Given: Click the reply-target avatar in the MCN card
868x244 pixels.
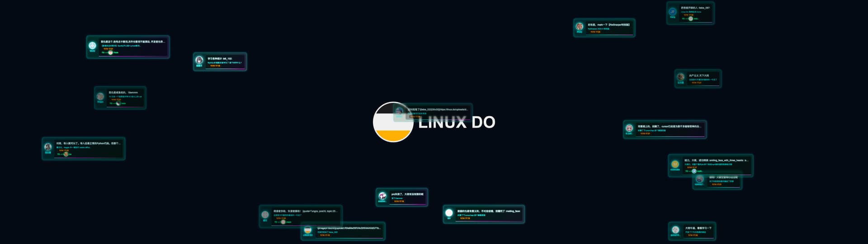Looking at the screenshot, I should click(x=110, y=52).
